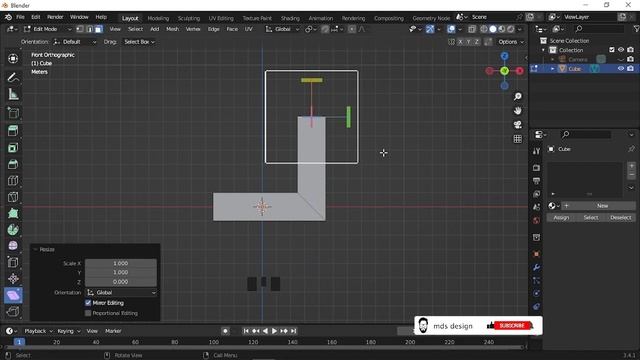
Task: Select the Inset Faces tool
Action: coord(13,147)
